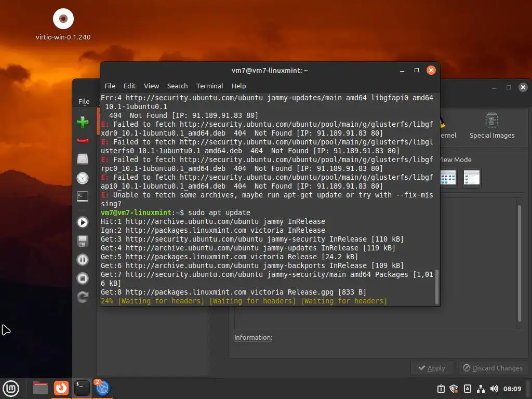Open the terminal File menu
This screenshot has width=532, height=399.
(x=110, y=86)
